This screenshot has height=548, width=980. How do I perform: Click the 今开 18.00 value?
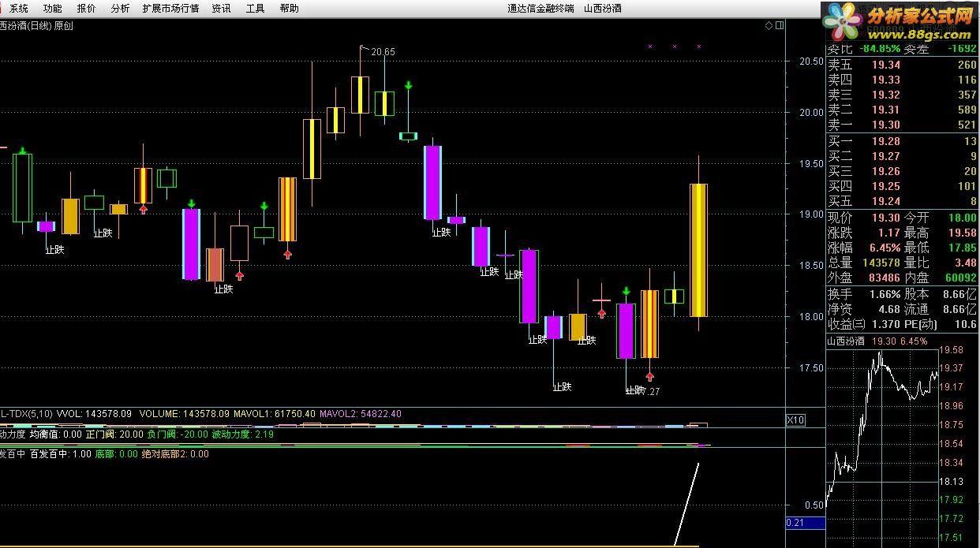pyautogui.click(x=962, y=218)
